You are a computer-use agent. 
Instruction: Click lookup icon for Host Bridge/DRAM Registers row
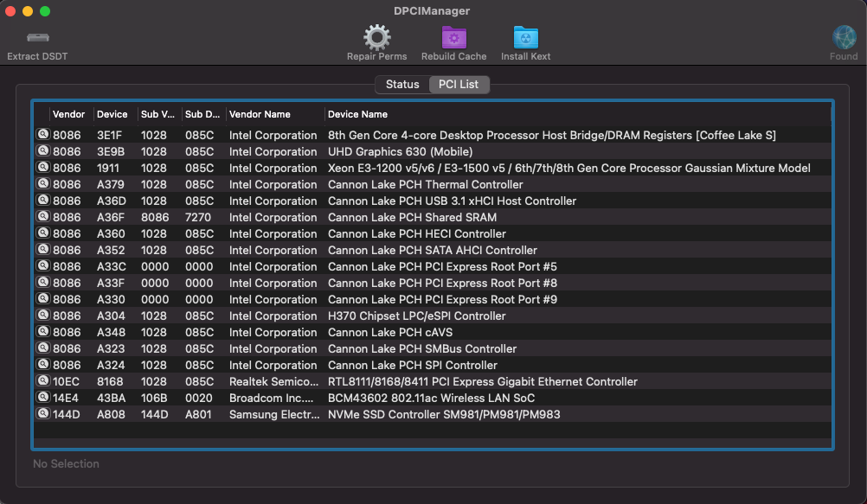click(43, 134)
